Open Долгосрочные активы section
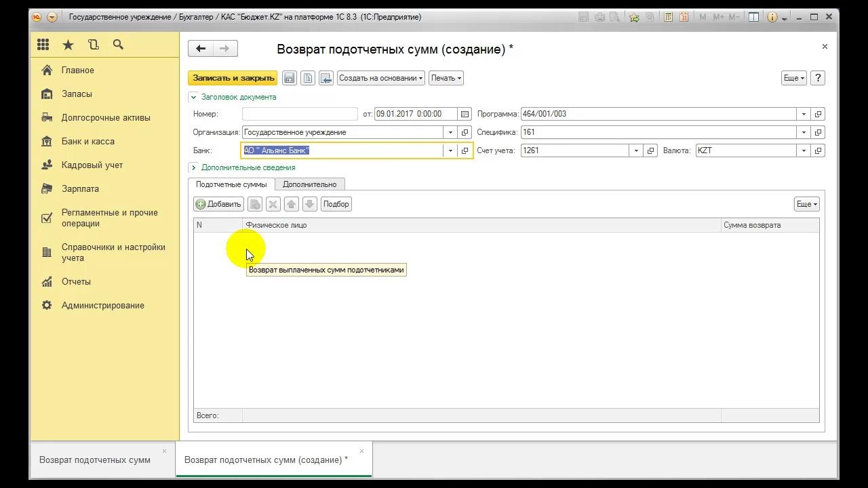This screenshot has height=488, width=868. (104, 118)
